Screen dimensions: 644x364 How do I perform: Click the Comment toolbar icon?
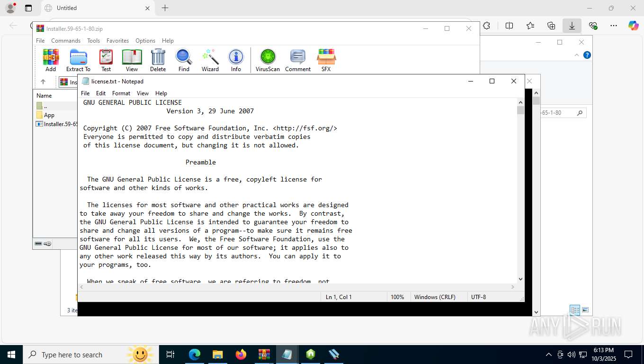point(298,60)
